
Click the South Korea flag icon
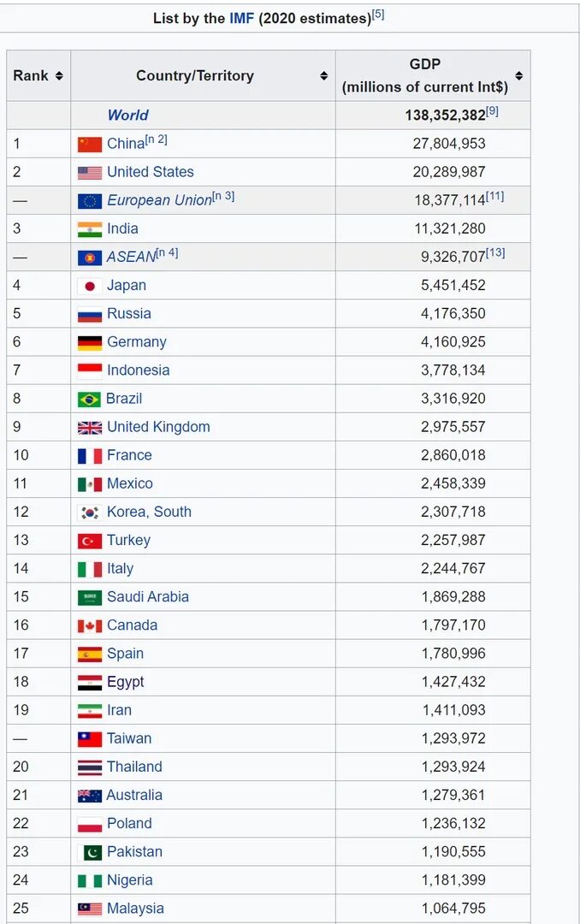pos(90,512)
